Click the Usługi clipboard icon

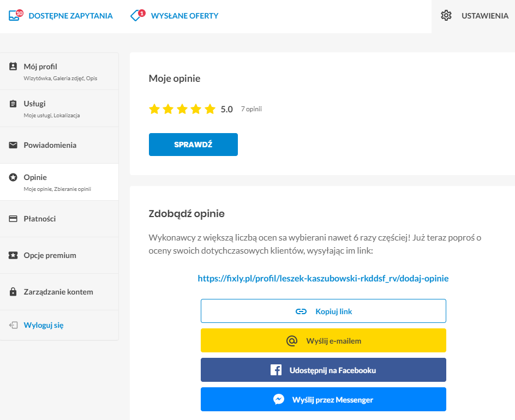point(13,104)
